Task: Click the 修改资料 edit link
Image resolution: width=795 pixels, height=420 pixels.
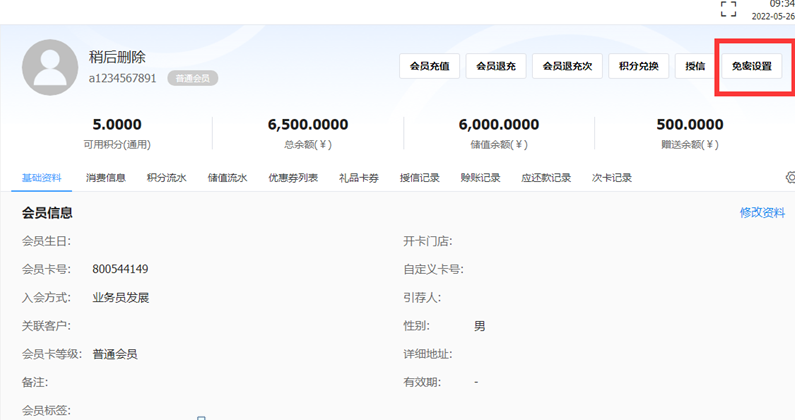Action: [x=762, y=213]
